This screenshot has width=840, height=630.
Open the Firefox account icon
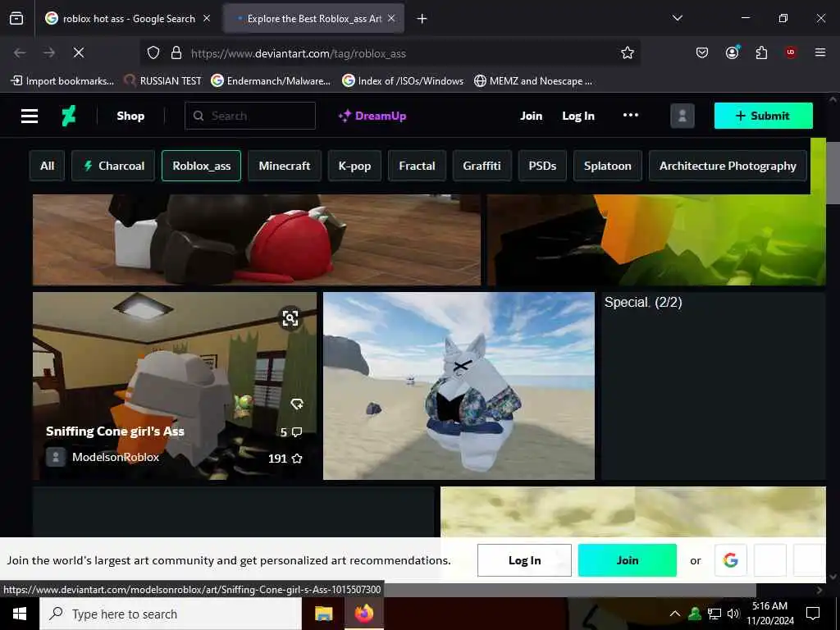732,52
